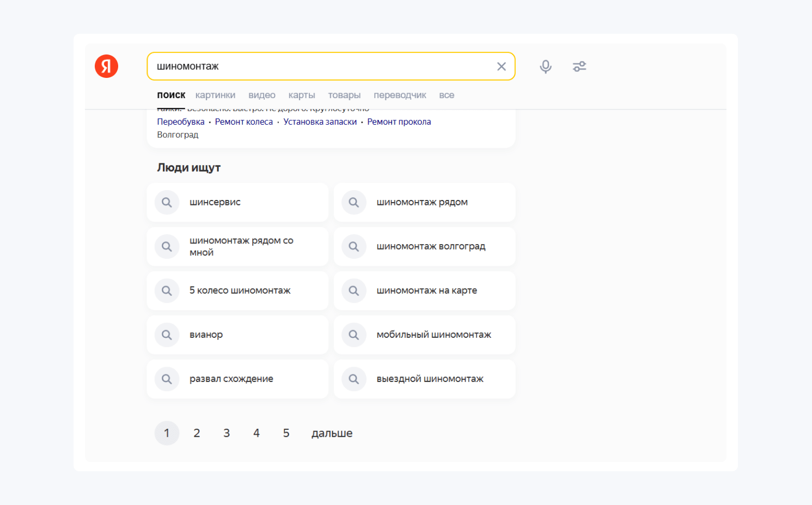Go to results page 3
Screen dimensions: 812x505
tap(227, 433)
